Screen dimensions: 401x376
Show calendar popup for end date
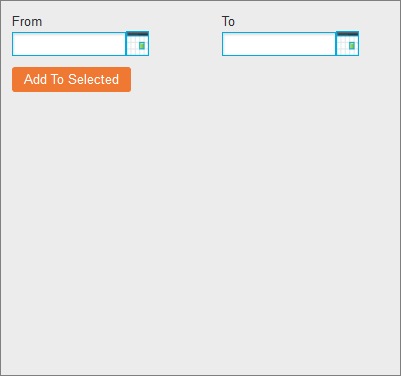[x=347, y=44]
